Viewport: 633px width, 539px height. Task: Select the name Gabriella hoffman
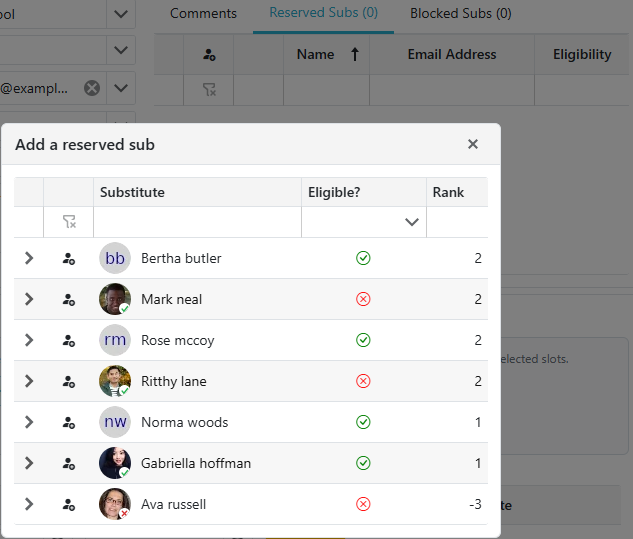[x=196, y=463]
